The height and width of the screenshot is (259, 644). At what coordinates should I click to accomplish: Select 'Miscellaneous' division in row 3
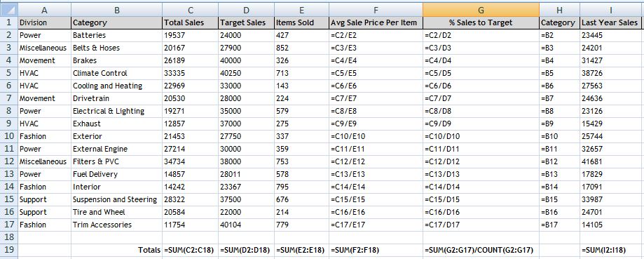point(44,48)
